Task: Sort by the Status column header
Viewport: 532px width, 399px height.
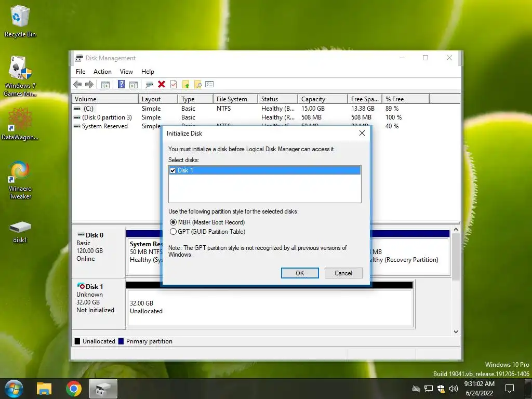Action: (278, 99)
